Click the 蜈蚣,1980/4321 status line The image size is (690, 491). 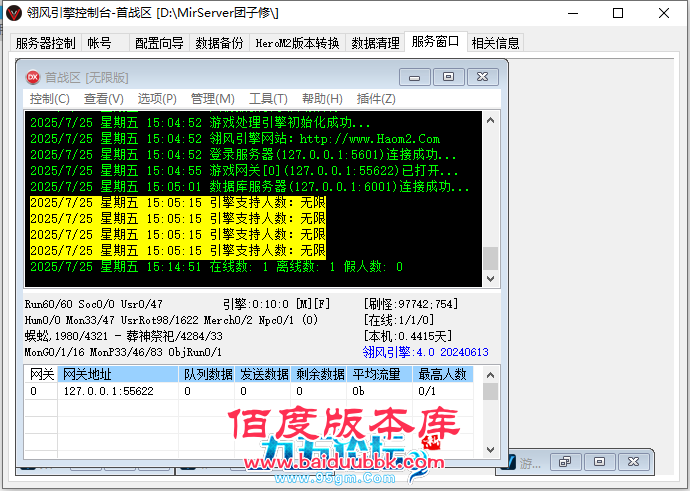tap(123, 336)
